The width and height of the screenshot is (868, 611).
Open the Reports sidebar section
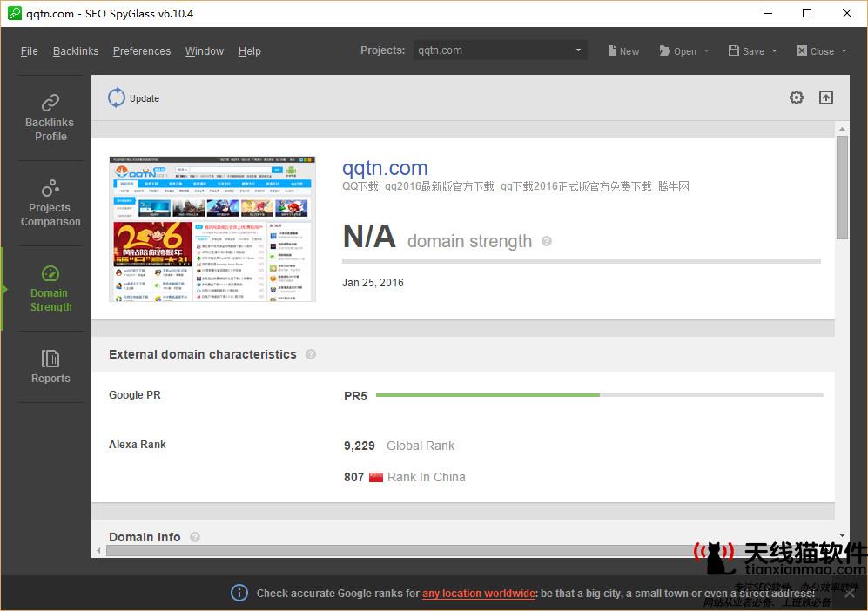[50, 366]
